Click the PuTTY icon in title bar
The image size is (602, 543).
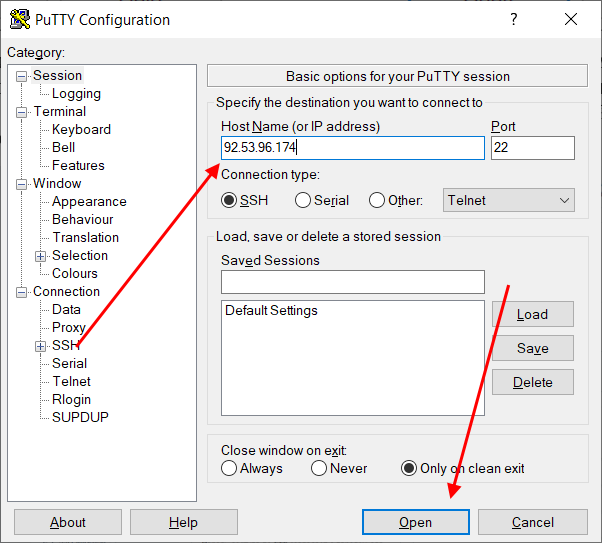(x=19, y=19)
